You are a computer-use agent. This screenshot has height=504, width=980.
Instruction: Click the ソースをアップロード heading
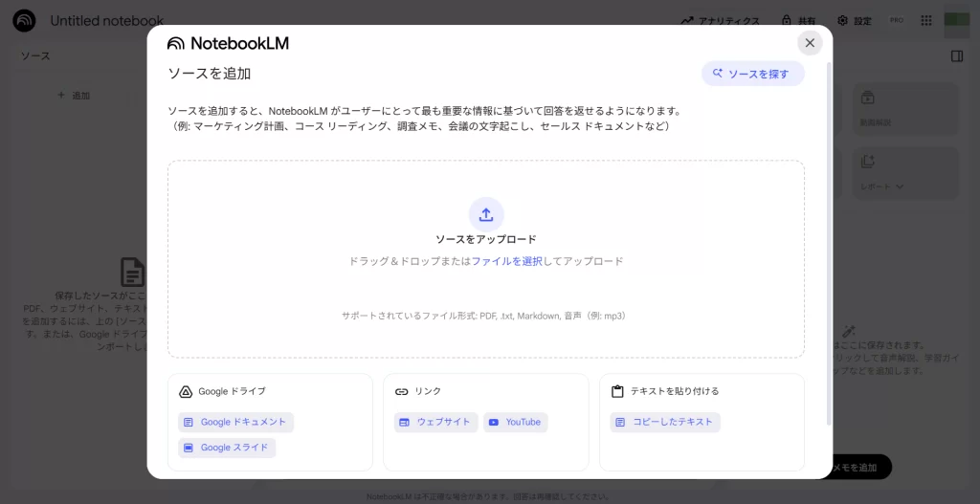(x=486, y=239)
